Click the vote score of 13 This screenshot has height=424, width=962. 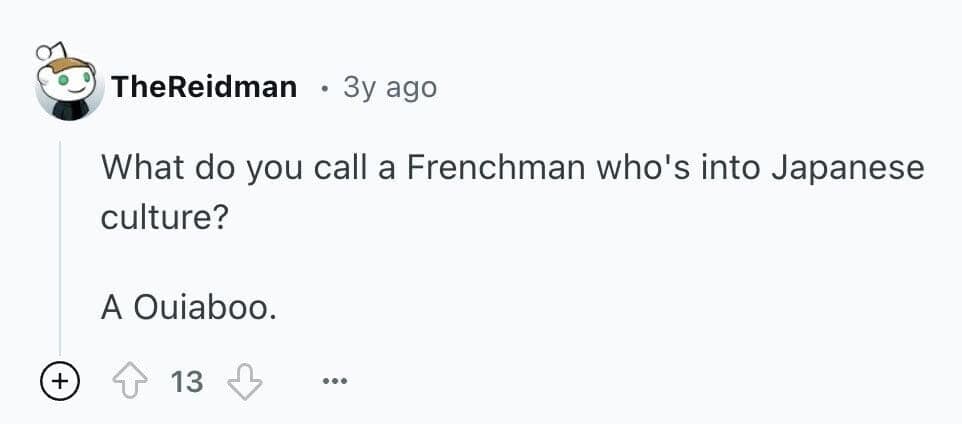[x=187, y=381]
